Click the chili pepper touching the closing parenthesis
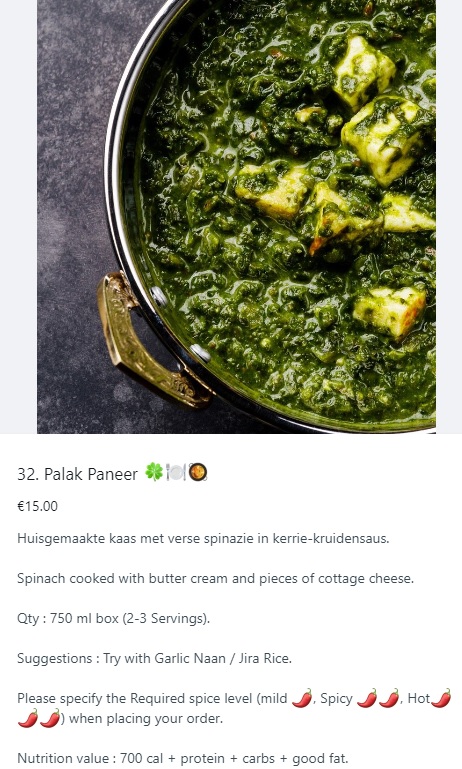The image size is (462, 769). point(50,718)
